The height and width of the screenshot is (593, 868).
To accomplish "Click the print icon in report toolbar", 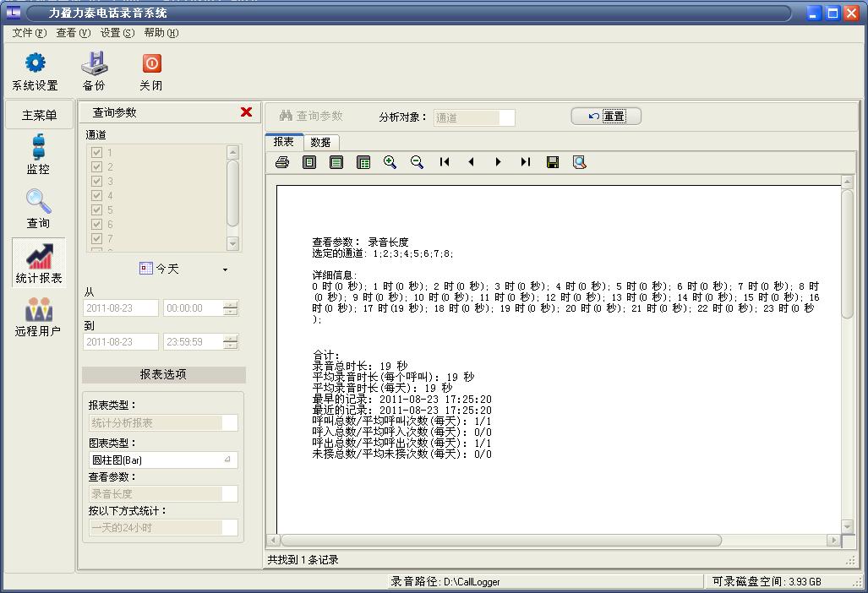I will [x=282, y=162].
